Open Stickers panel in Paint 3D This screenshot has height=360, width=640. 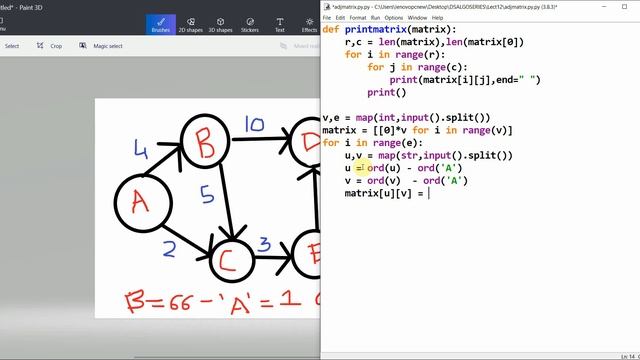tap(250, 24)
